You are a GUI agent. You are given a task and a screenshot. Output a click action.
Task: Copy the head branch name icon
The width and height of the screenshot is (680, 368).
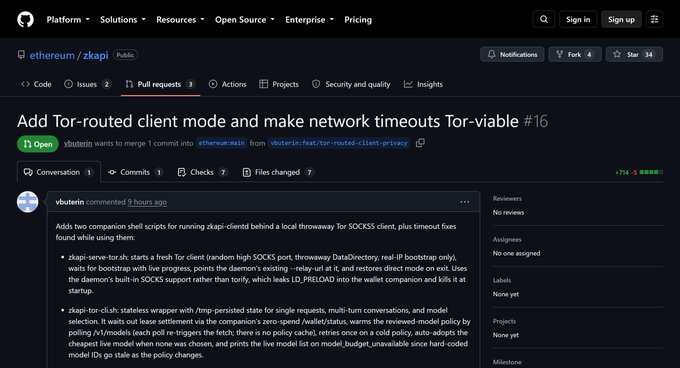coord(420,143)
